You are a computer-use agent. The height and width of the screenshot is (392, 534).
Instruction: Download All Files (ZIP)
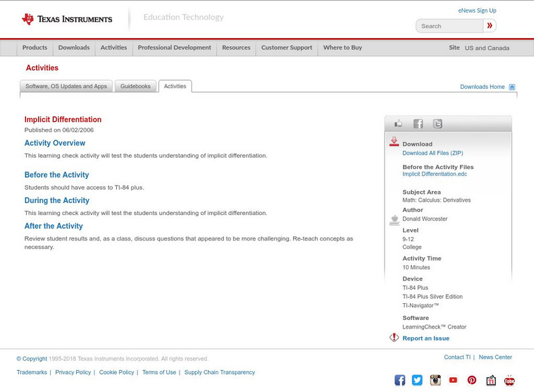point(433,153)
